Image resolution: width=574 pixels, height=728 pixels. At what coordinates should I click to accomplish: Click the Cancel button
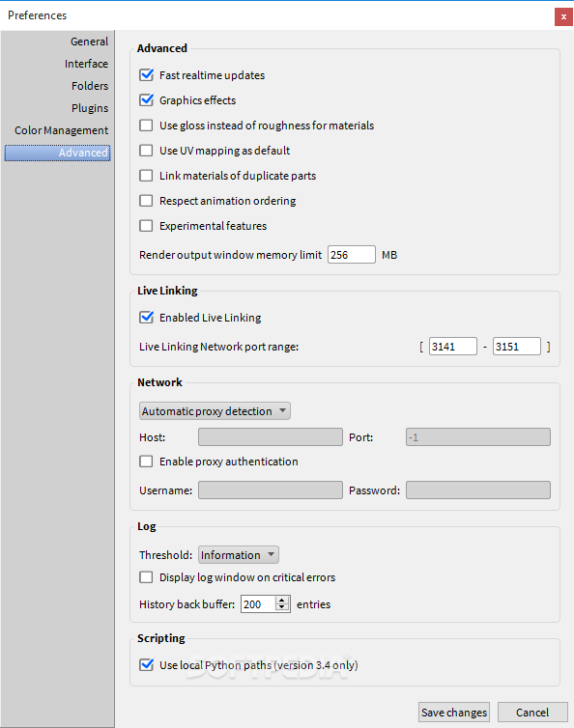532,713
